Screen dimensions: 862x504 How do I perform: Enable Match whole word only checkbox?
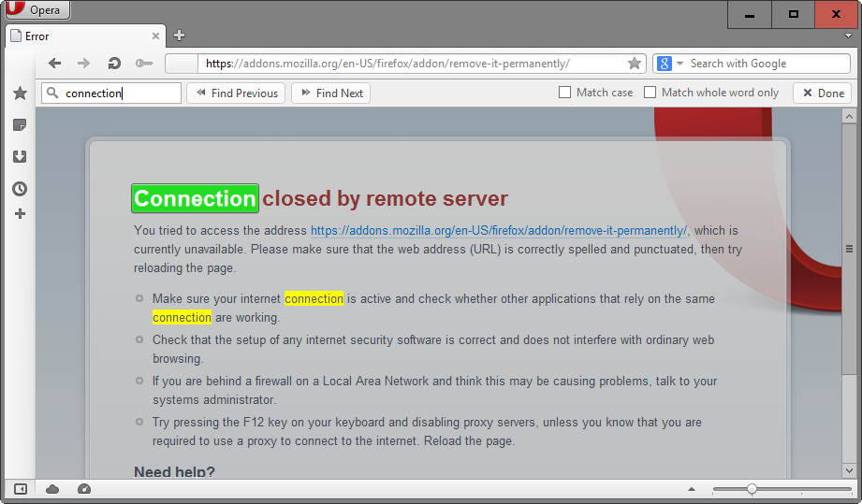point(650,93)
